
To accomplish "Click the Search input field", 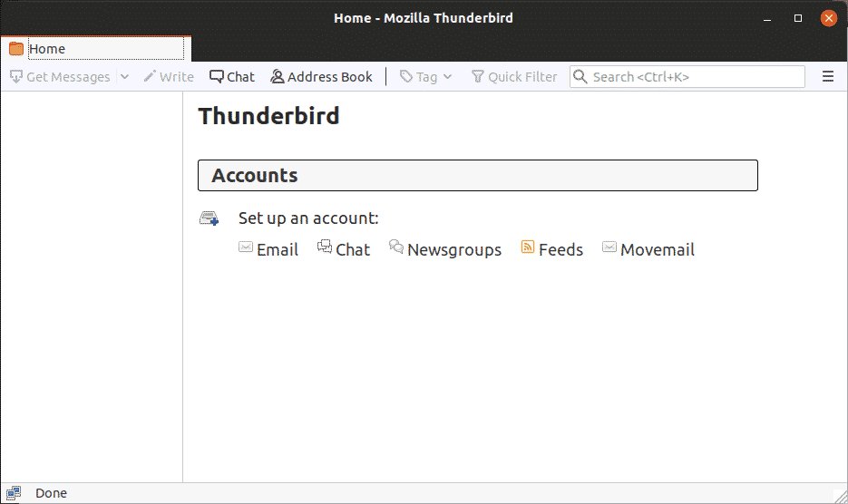I will tap(687, 77).
